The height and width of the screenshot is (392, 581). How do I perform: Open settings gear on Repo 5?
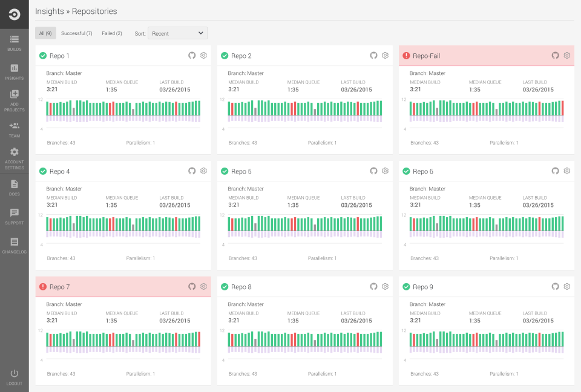coord(385,171)
